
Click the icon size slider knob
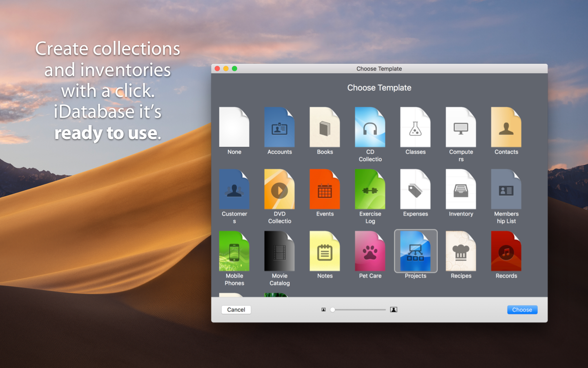(333, 310)
